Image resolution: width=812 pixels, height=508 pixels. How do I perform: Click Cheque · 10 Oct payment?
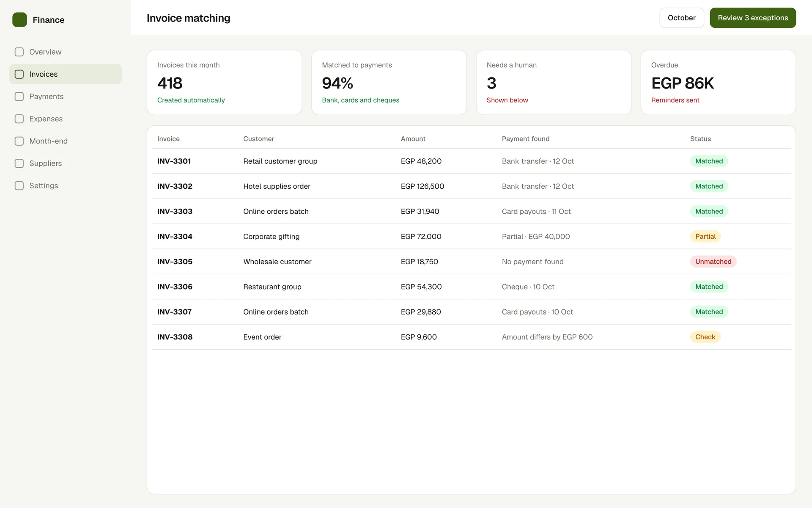point(528,287)
